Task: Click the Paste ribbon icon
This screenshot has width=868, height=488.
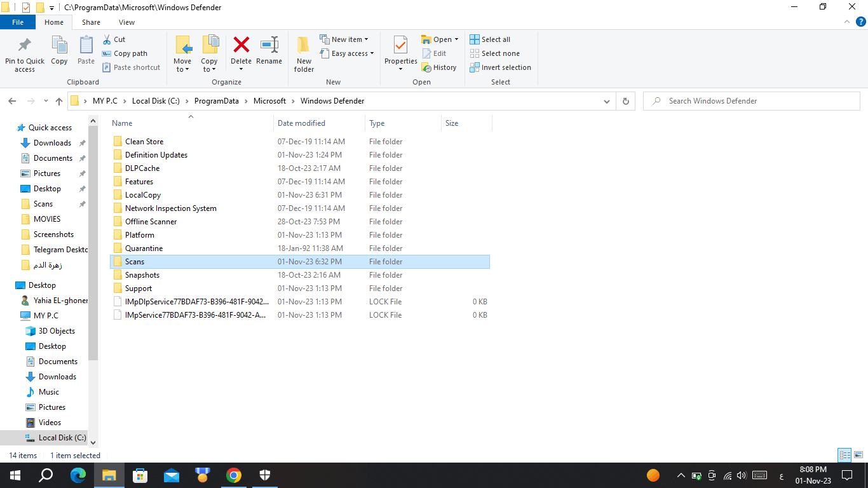Action: 86,46
